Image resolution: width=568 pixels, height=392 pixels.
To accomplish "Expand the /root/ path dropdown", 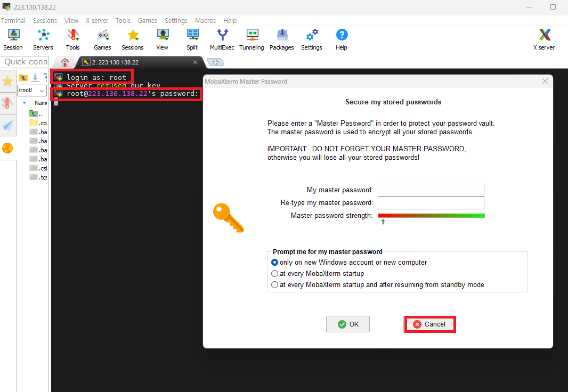I will pos(42,91).
